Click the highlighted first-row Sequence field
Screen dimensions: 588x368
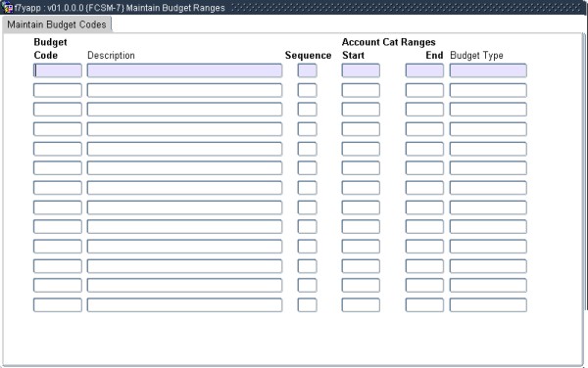click(307, 70)
